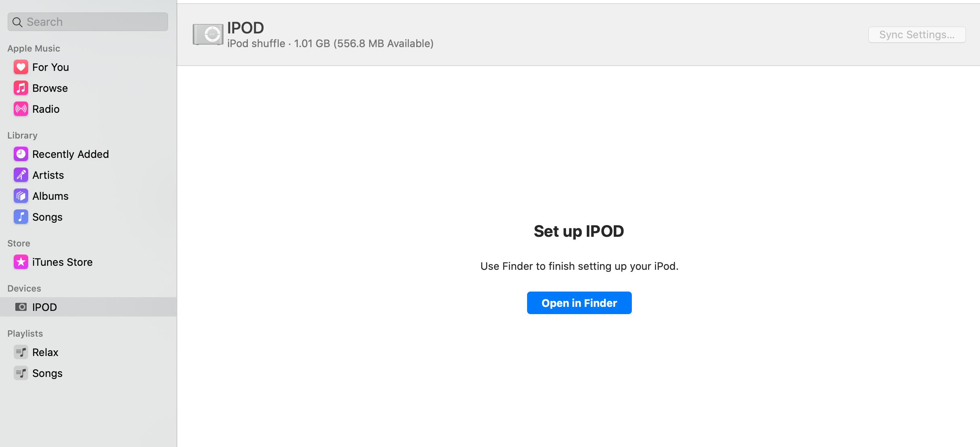Open Browse via its music note icon
980x447 pixels.
[21, 88]
